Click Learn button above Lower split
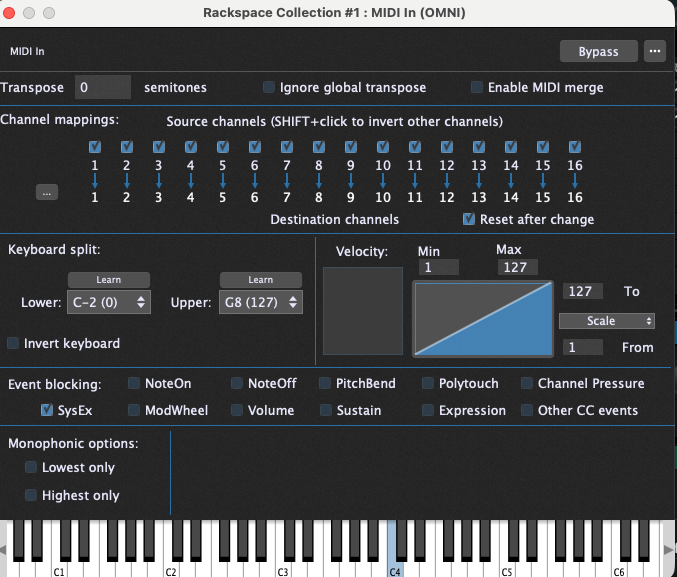 tap(108, 280)
